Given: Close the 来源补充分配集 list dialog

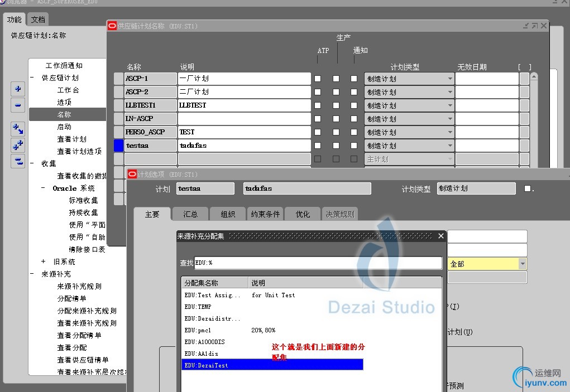Looking at the screenshot, I should (441, 236).
